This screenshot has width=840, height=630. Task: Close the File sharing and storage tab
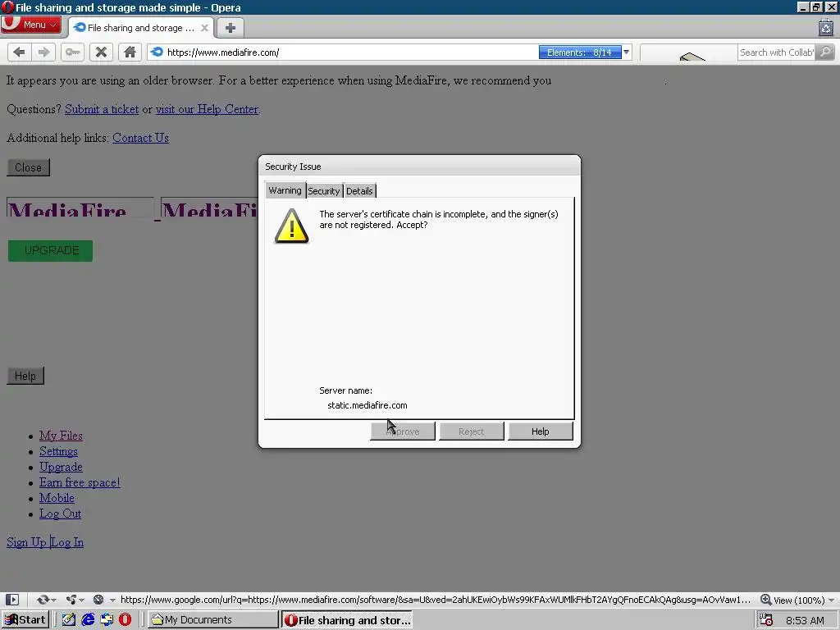pyautogui.click(x=204, y=28)
